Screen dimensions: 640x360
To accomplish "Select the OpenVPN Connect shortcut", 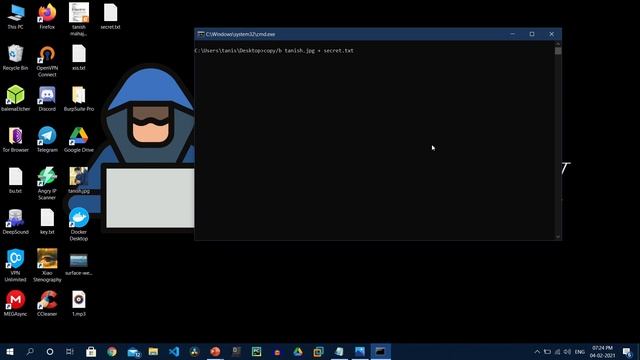I will click(47, 61).
